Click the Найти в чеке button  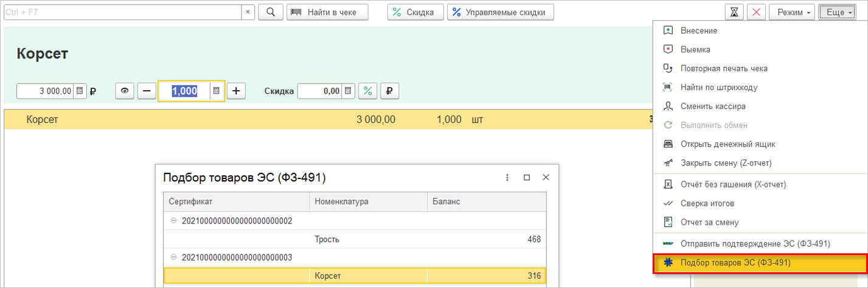click(329, 12)
